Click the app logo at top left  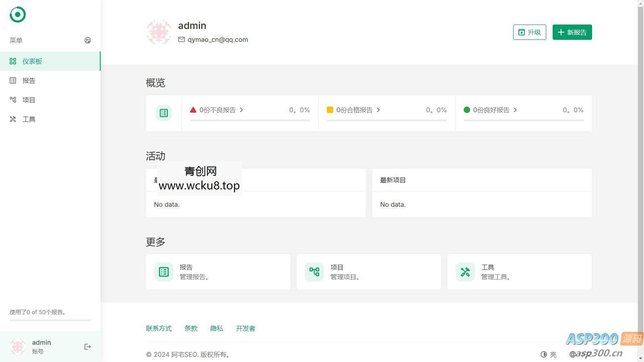point(17,14)
